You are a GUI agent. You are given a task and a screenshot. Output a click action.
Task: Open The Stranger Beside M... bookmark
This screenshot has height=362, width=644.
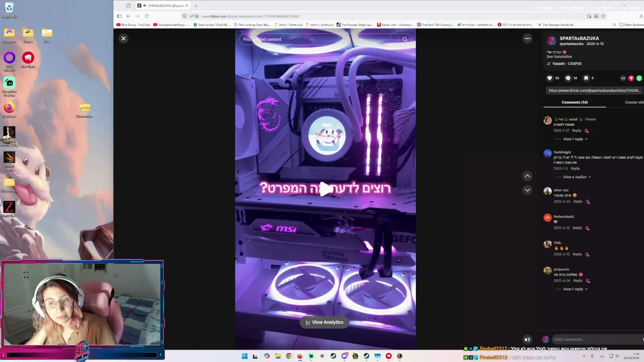tap(556, 25)
